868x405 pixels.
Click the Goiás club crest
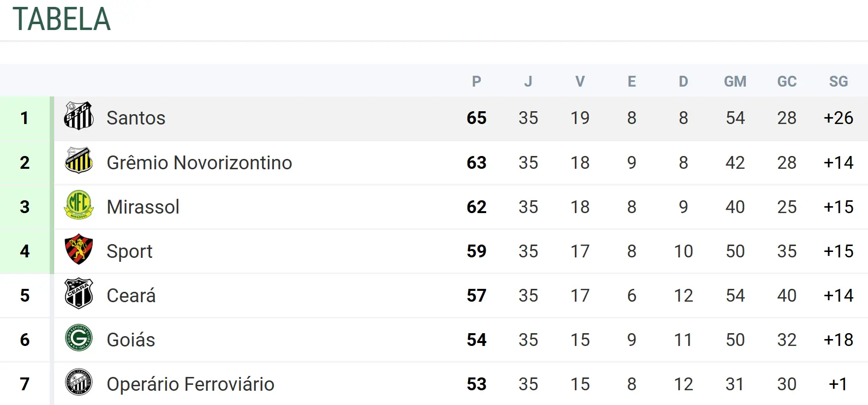[x=79, y=338]
